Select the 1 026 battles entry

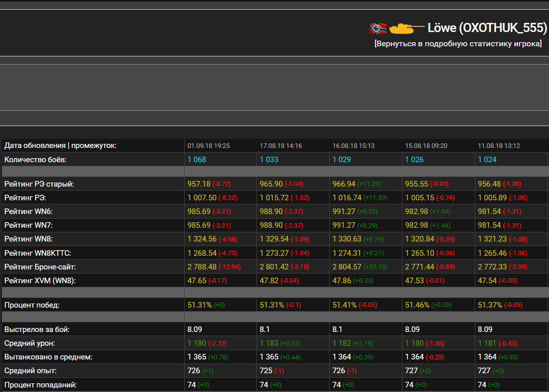click(414, 160)
